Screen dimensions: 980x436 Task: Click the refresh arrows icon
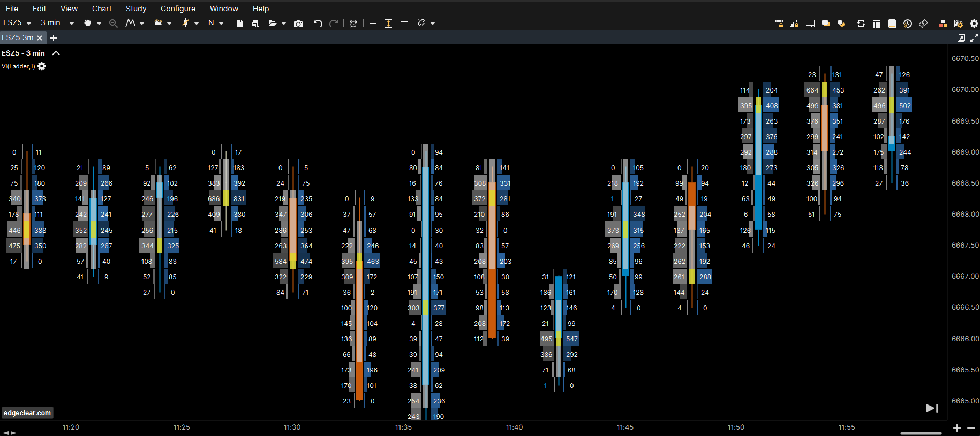tap(861, 24)
